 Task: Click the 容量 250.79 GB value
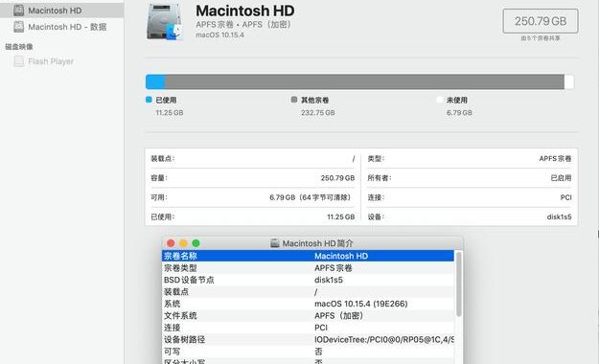click(x=337, y=178)
